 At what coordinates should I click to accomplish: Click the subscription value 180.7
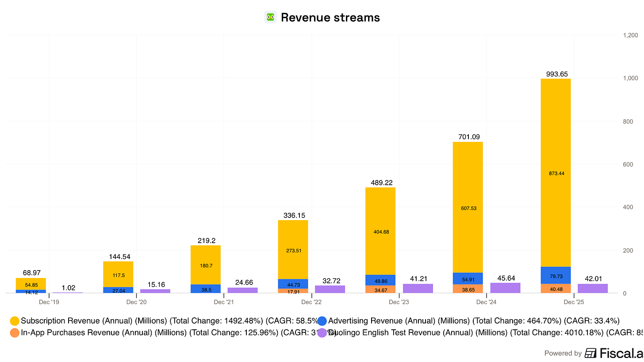(x=205, y=266)
